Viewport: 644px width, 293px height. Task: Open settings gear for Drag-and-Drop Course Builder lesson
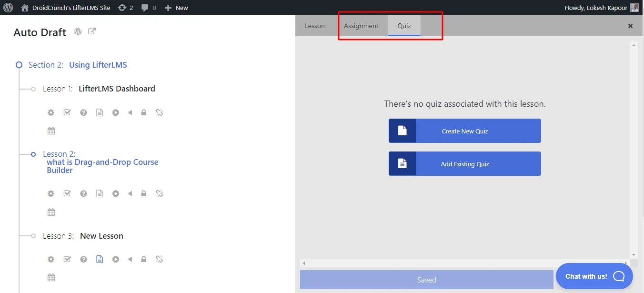point(51,194)
